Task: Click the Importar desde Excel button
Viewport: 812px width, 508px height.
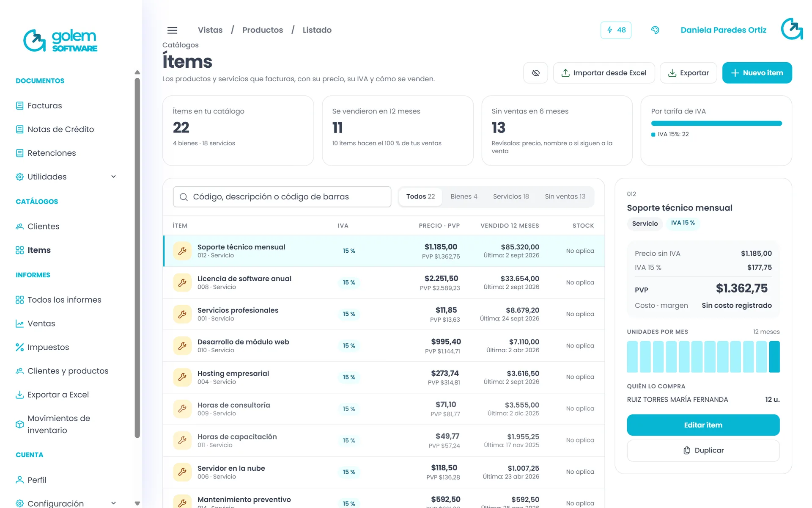Action: tap(604, 73)
